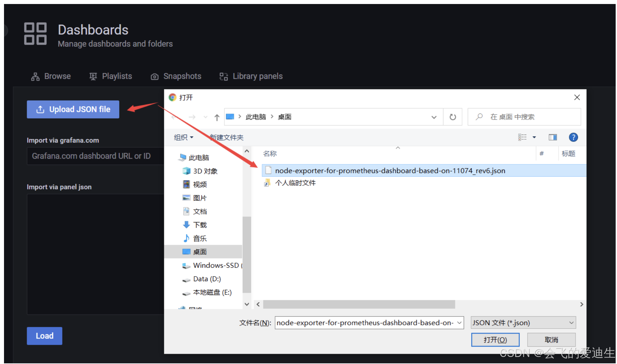Click the horizontal scrollbar left arrow
Viewport: 617px width, 364px height.
pyautogui.click(x=258, y=305)
